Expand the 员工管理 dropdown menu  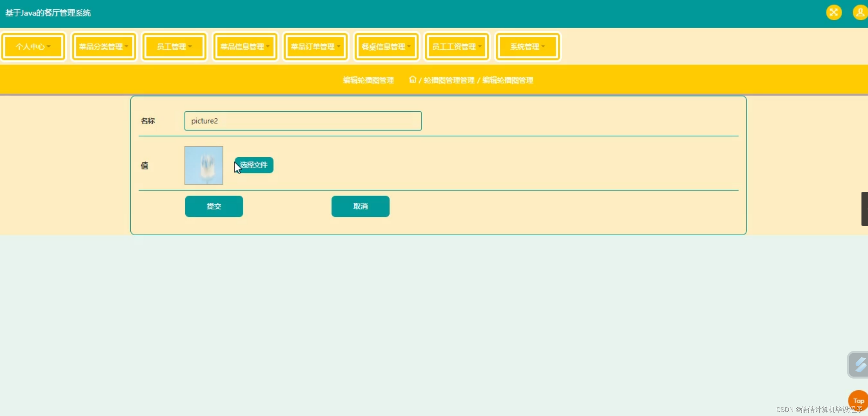(x=174, y=47)
